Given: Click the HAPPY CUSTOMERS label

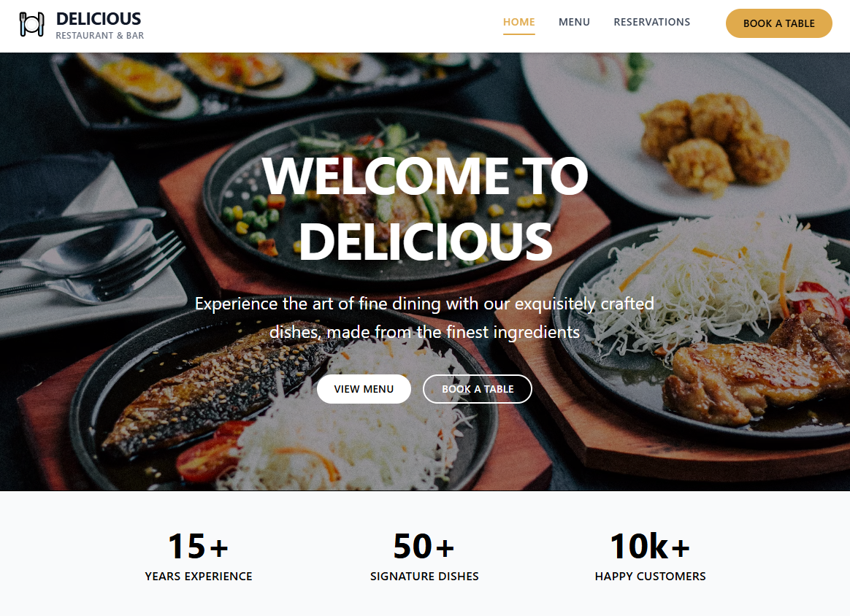Looking at the screenshot, I should pyautogui.click(x=650, y=577).
